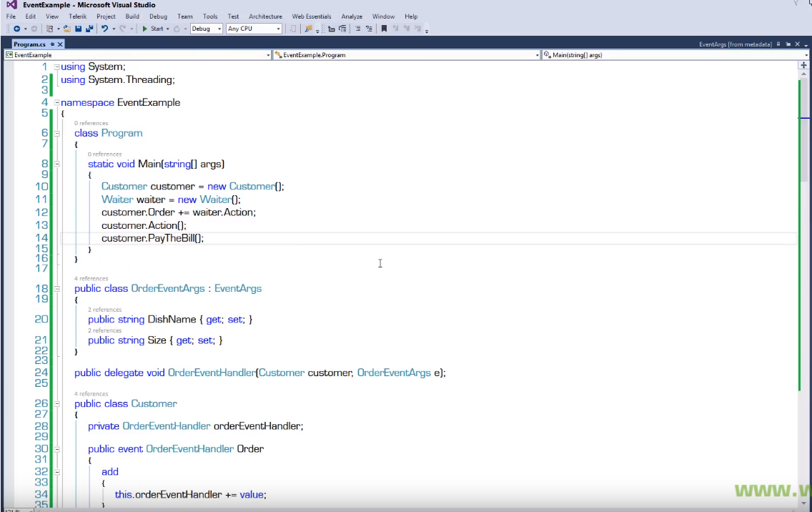Click the Visual Studio logo icon
Screen dimensions: 812x512
pos(11,5)
